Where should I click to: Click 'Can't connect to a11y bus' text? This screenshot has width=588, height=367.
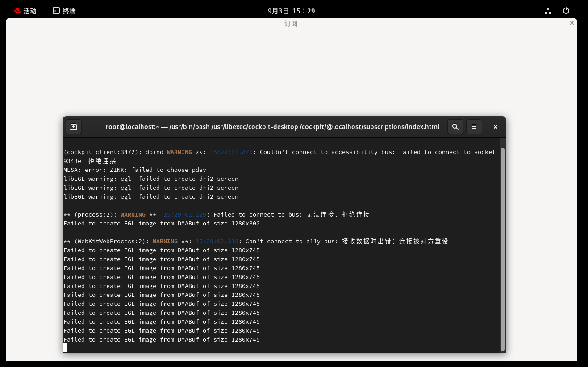(x=290, y=242)
